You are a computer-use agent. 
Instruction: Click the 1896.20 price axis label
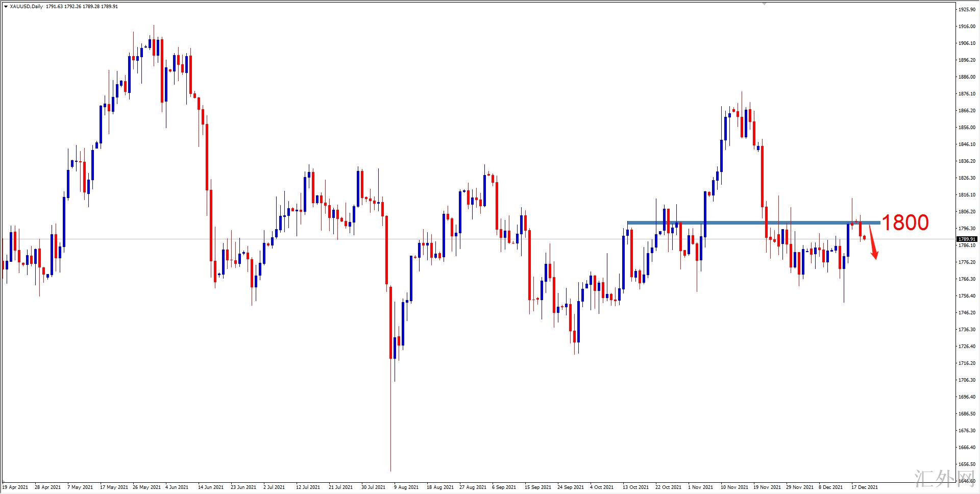967,60
